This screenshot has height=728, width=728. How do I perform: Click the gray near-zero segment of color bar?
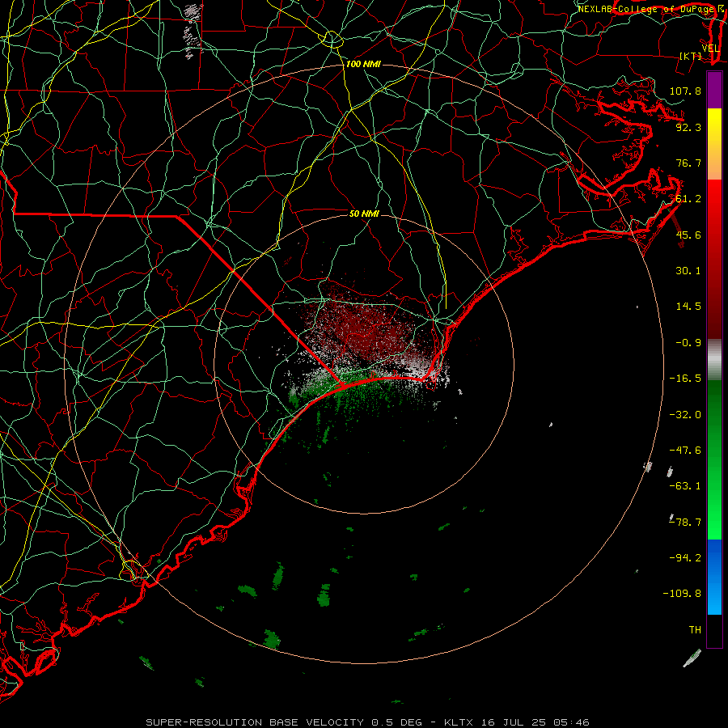point(714,359)
